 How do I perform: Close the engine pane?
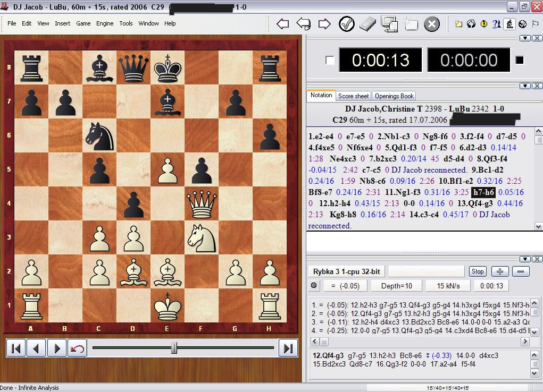537,259
